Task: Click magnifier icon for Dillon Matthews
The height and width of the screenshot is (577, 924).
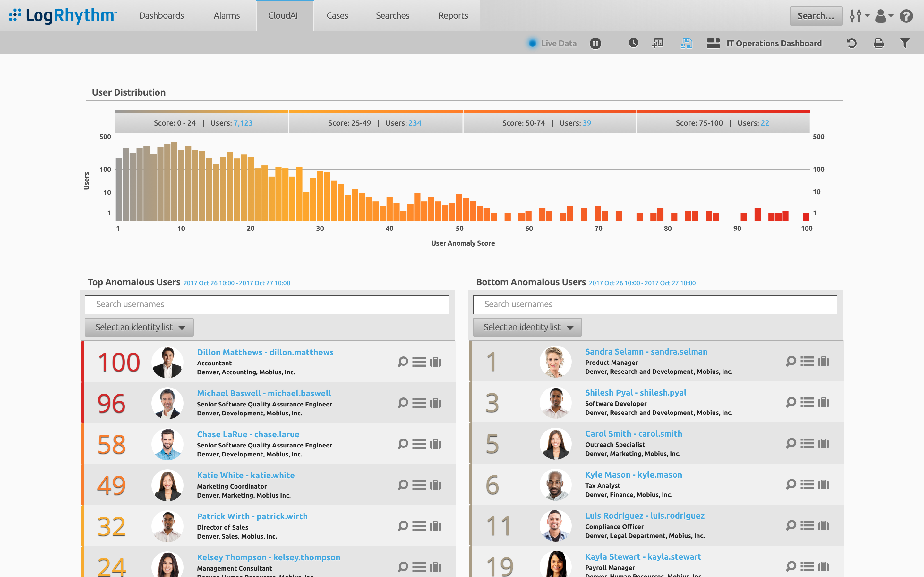Action: 403,362
